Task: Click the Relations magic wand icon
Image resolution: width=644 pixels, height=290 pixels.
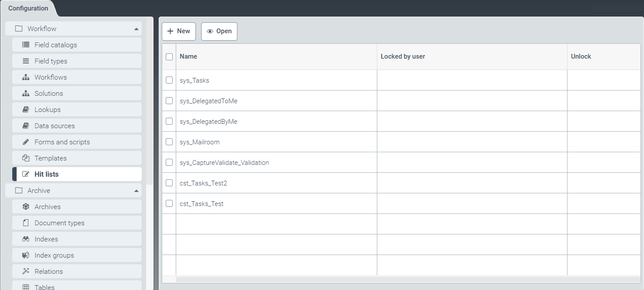Action: 26,271
